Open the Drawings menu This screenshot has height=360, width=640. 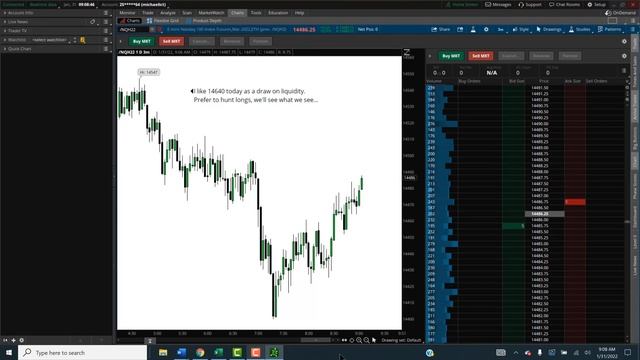click(549, 29)
